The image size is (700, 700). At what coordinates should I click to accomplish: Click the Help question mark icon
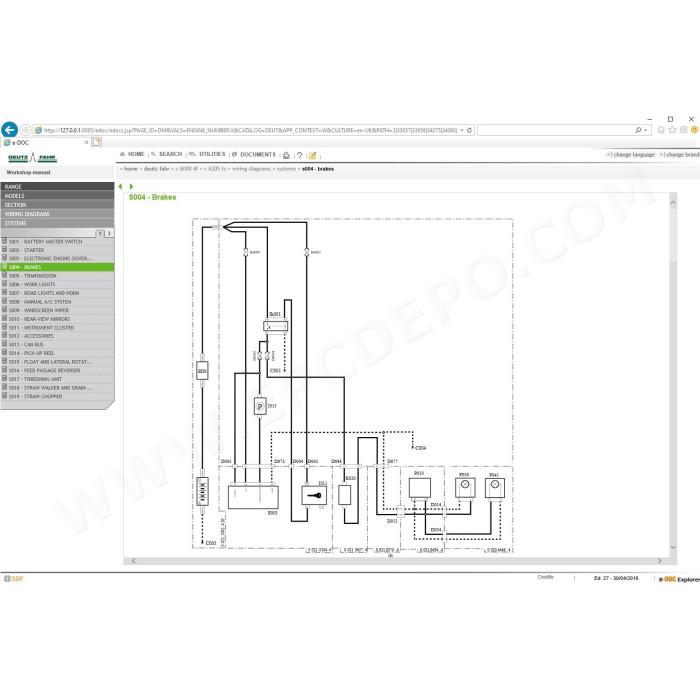coord(300,155)
